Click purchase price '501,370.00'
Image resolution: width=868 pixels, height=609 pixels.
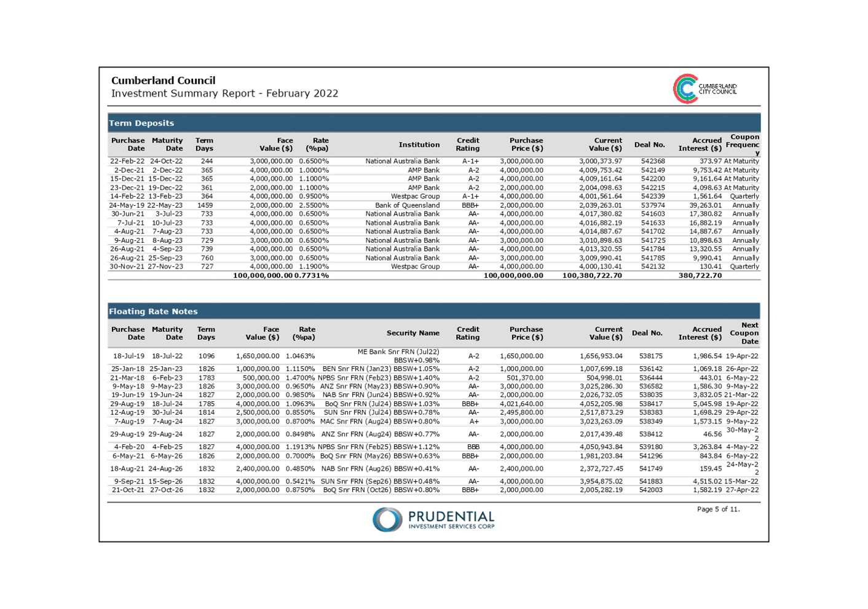524,378
